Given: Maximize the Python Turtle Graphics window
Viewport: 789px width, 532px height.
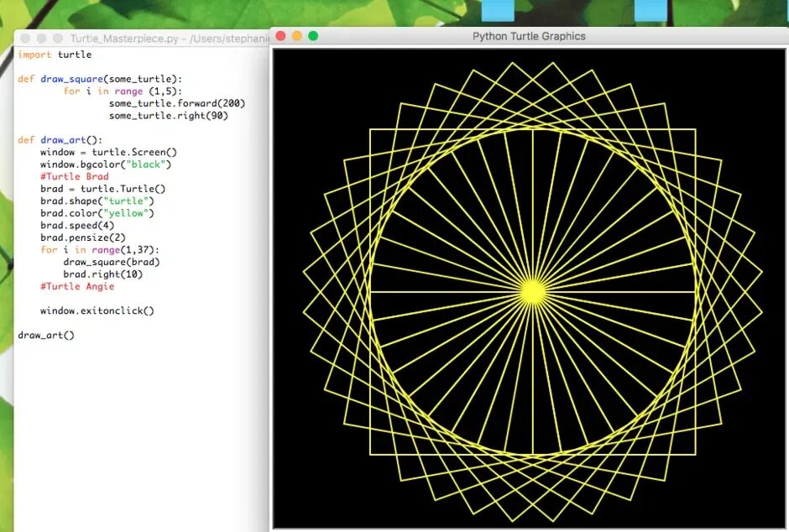Looking at the screenshot, I should coord(313,36).
